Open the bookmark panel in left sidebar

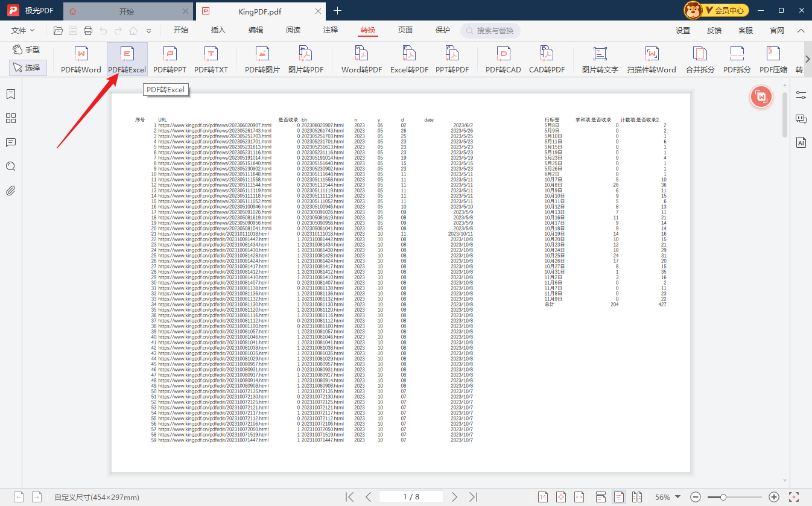(x=11, y=94)
